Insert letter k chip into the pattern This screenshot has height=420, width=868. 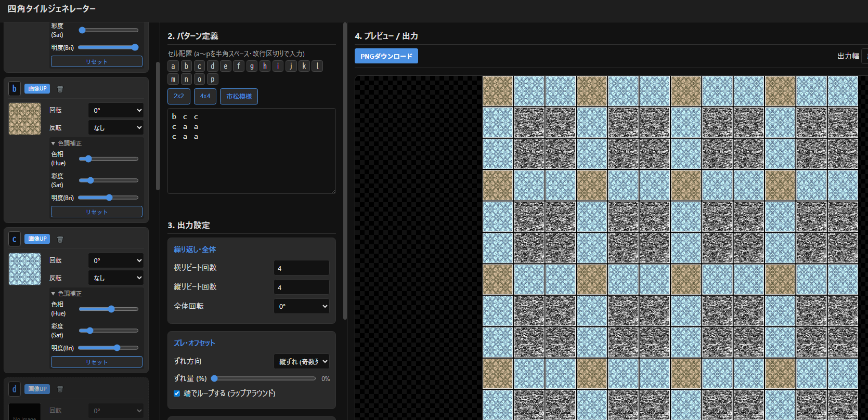point(304,66)
